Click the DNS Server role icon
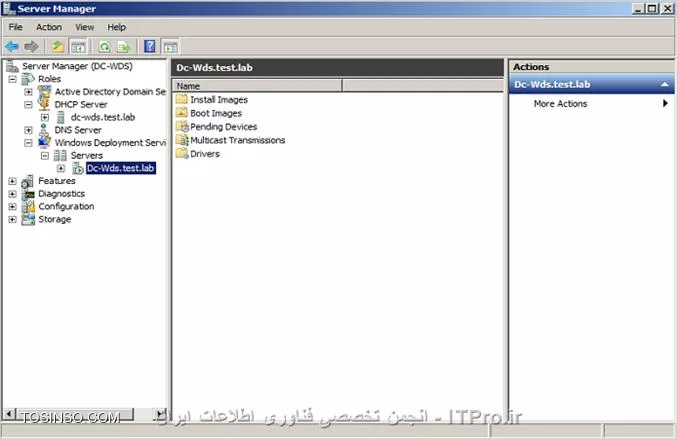This screenshot has width=678, height=439. pos(44,130)
